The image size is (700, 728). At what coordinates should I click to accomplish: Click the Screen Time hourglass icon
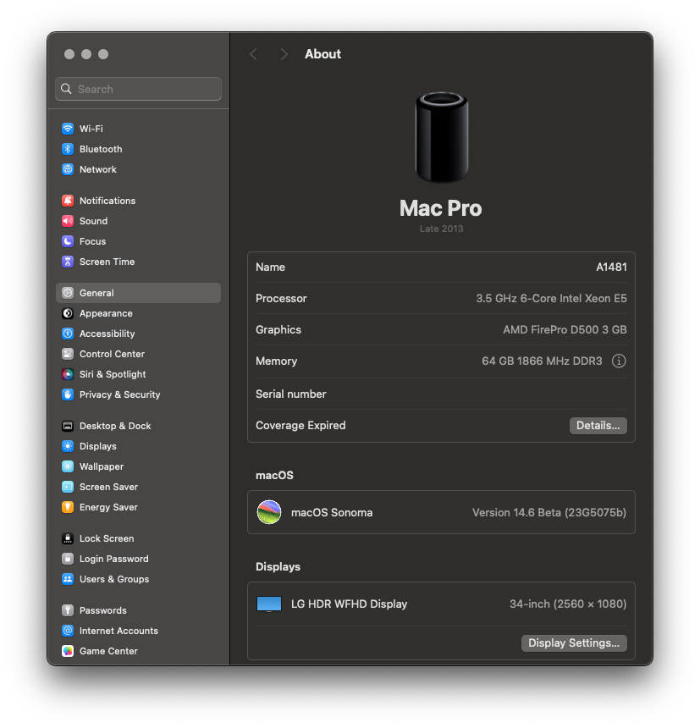(x=68, y=262)
